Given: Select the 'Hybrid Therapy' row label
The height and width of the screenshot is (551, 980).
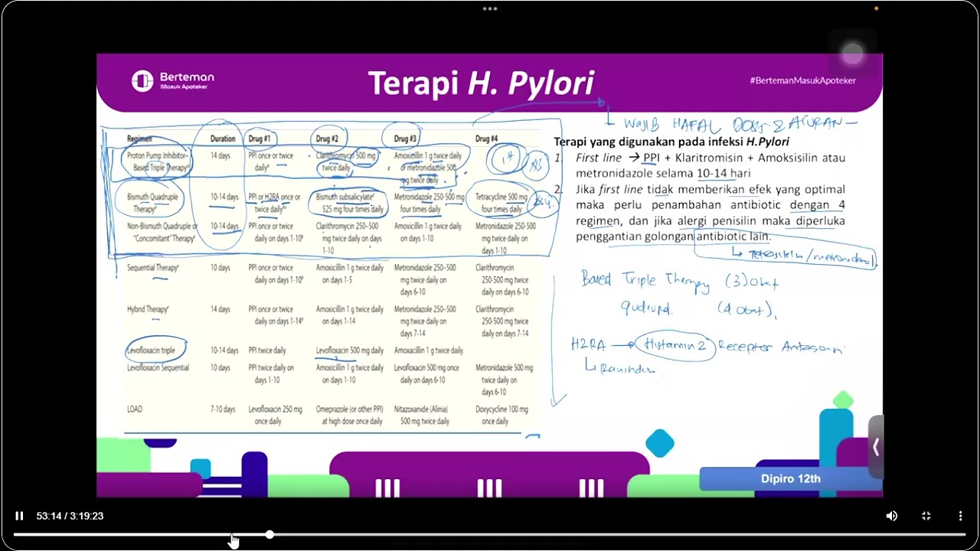Looking at the screenshot, I should [148, 309].
